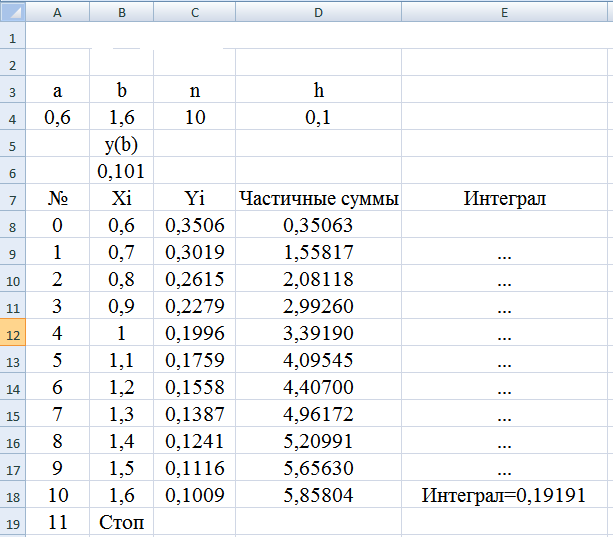
Task: Select cell containing 5,85804
Action: [x=319, y=494]
